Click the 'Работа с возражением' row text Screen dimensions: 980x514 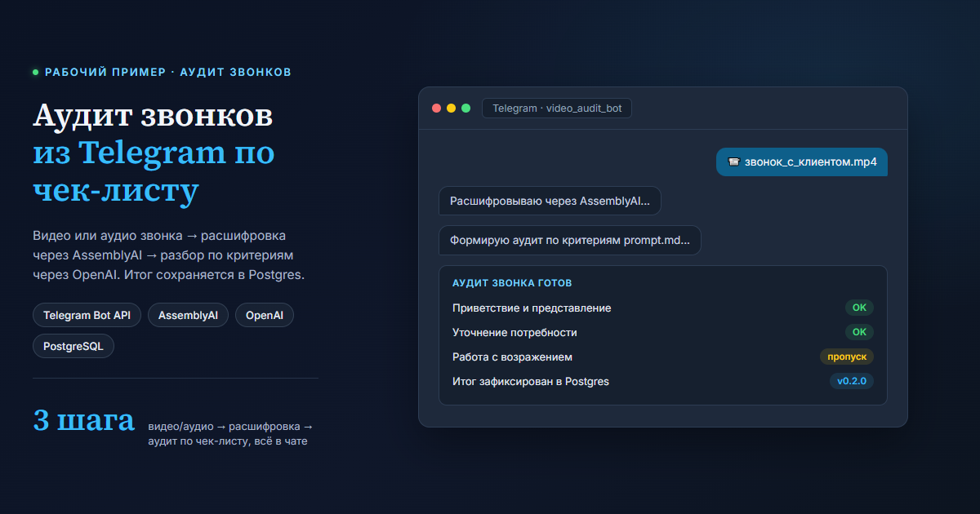pos(512,357)
